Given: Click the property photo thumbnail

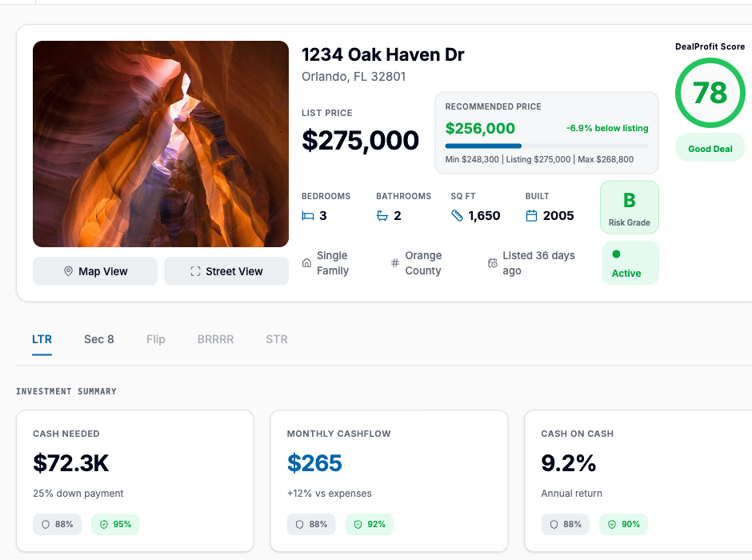Looking at the screenshot, I should [160, 143].
